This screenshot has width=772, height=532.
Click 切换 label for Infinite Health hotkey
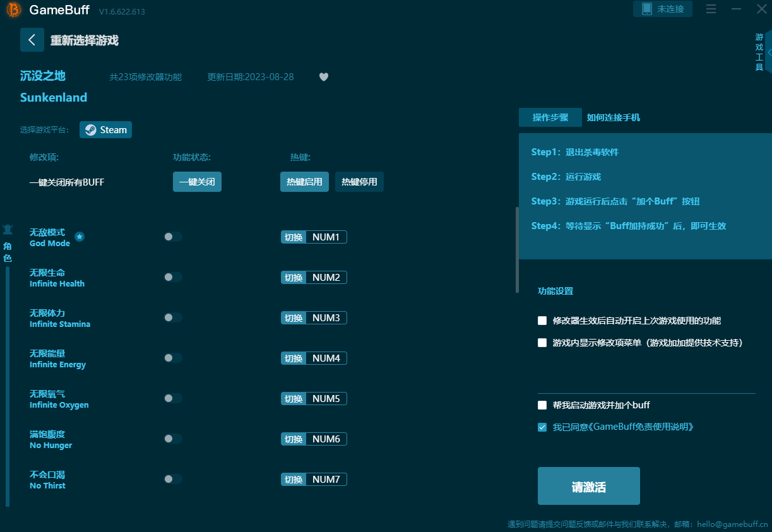point(294,278)
